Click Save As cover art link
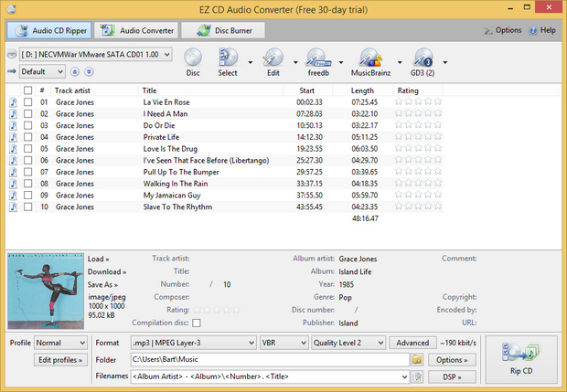This screenshot has height=392, width=567. point(102,285)
